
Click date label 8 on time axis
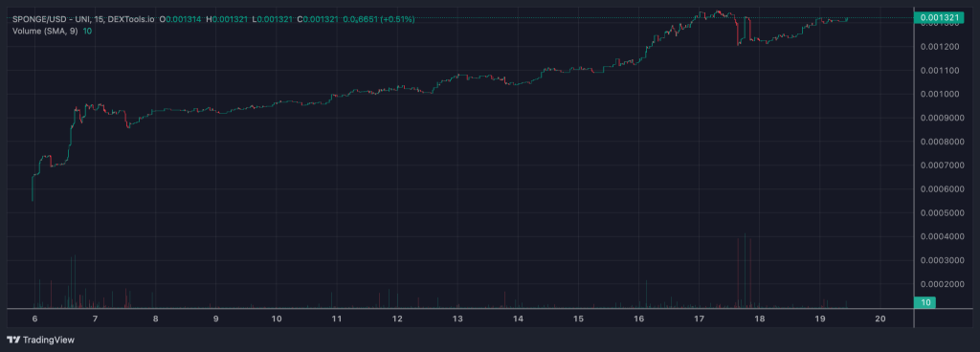click(156, 319)
